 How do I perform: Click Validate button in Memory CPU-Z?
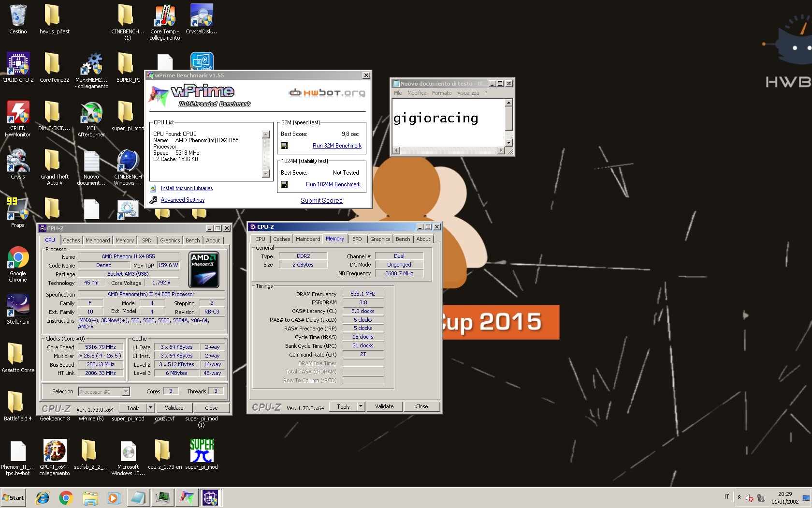(384, 406)
